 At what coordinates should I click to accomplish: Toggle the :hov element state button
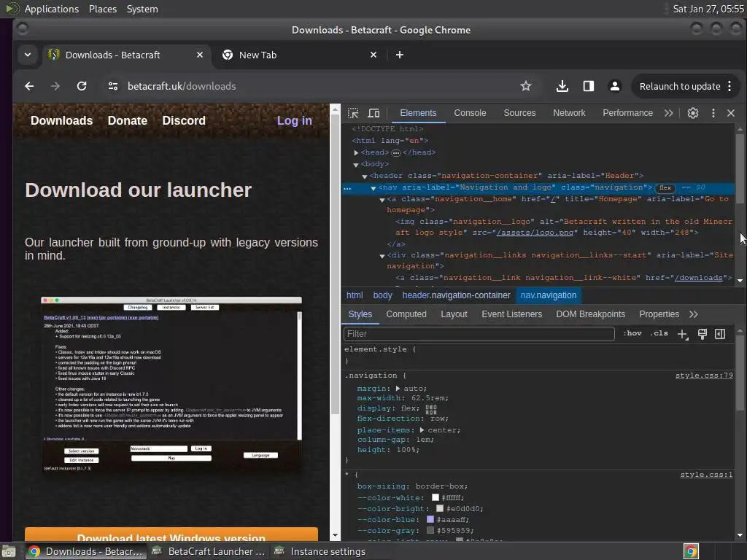pos(632,333)
